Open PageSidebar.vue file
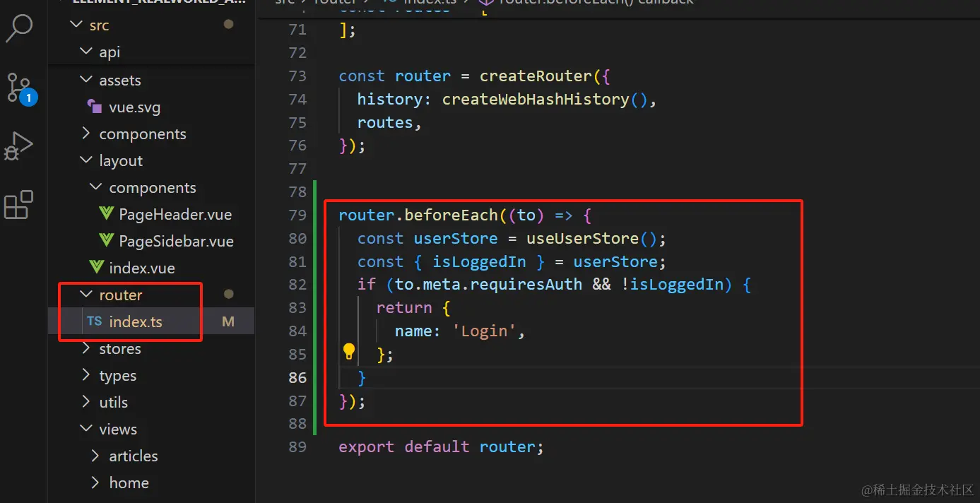 (176, 242)
